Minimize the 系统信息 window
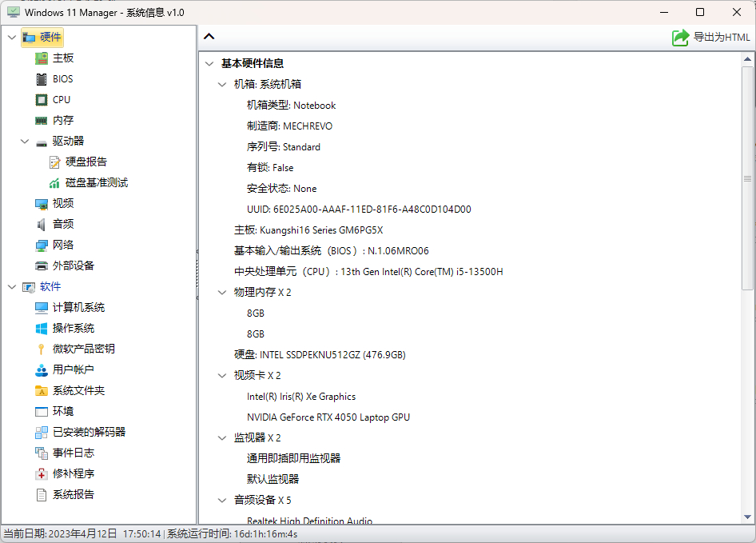Image resolution: width=756 pixels, height=543 pixels. 664,12
